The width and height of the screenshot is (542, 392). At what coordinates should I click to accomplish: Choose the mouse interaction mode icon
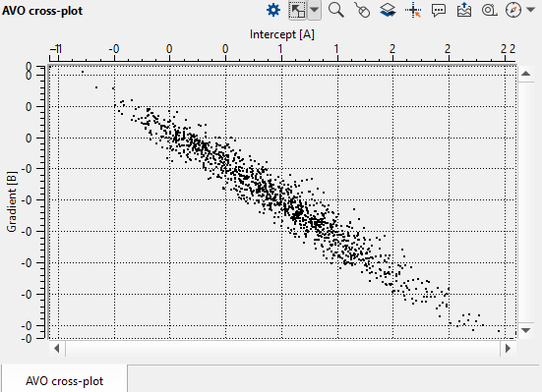click(362, 10)
